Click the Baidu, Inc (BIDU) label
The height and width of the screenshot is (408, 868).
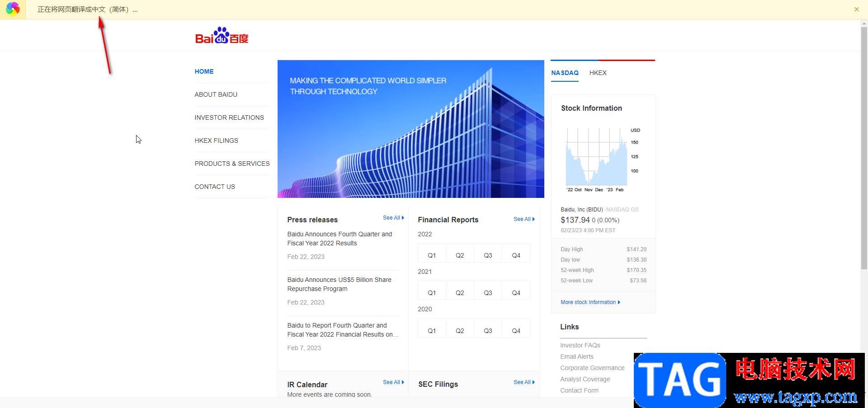pos(582,210)
